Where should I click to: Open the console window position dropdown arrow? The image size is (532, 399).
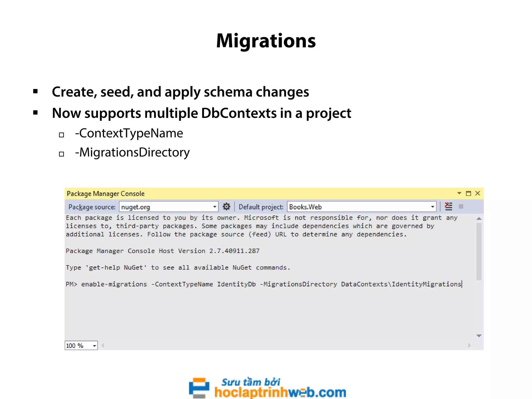(459, 193)
